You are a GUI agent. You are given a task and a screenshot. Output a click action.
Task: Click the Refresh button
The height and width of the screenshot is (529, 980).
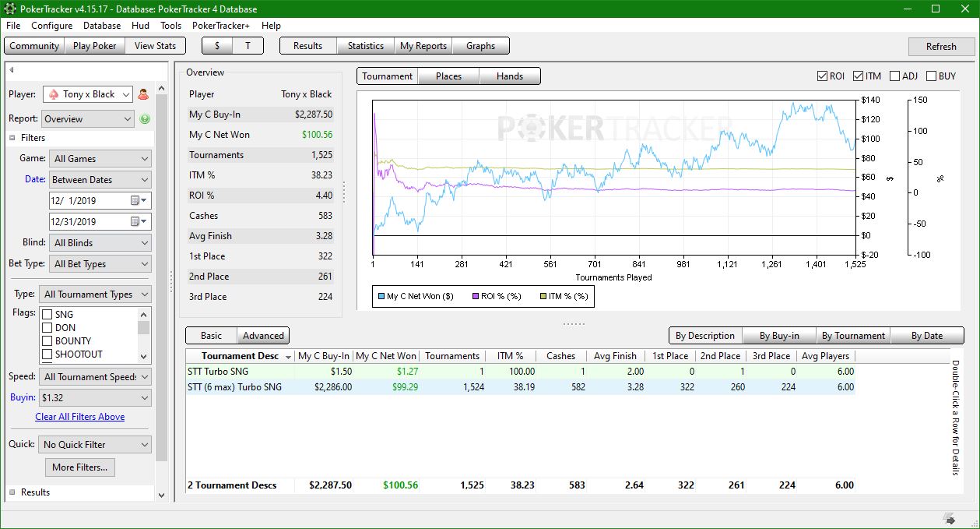941,47
